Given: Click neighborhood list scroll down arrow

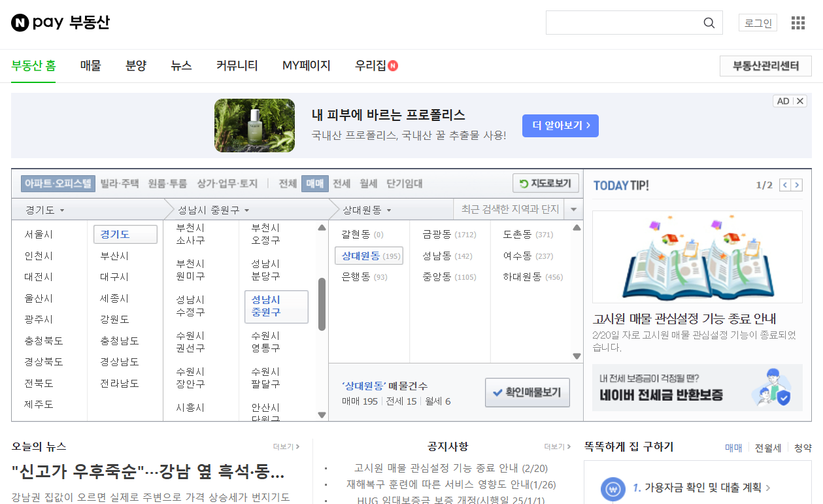Looking at the screenshot, I should point(577,356).
